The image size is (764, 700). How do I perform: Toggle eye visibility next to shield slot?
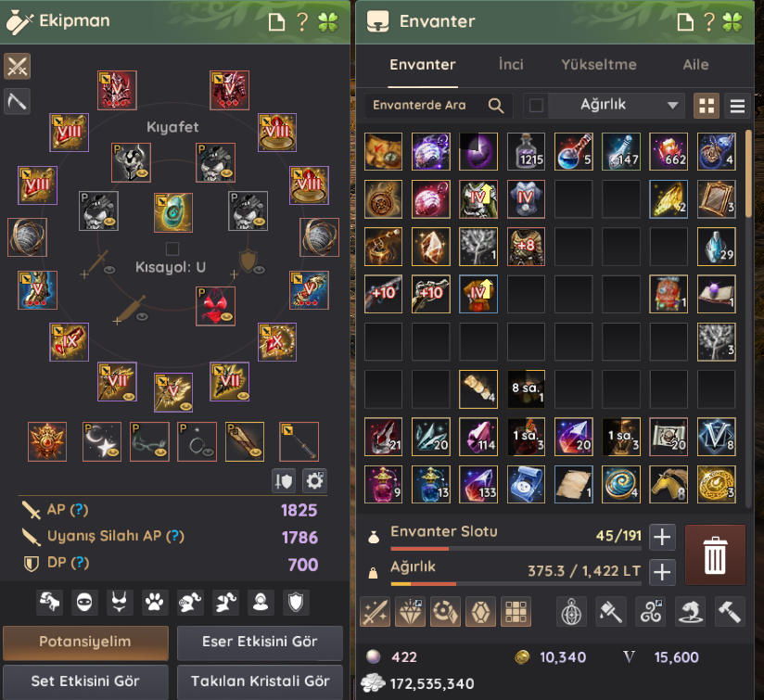point(259,270)
